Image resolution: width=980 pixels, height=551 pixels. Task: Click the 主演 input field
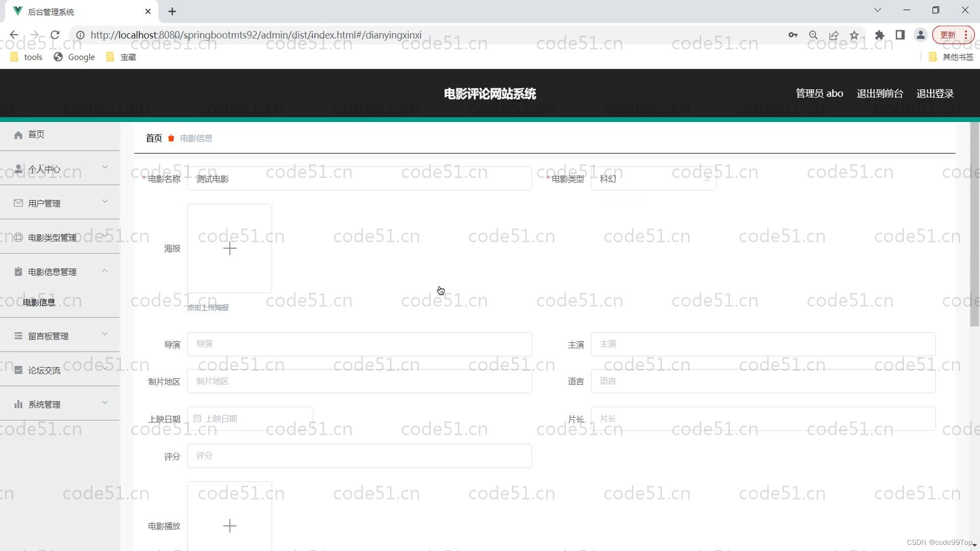click(x=763, y=344)
